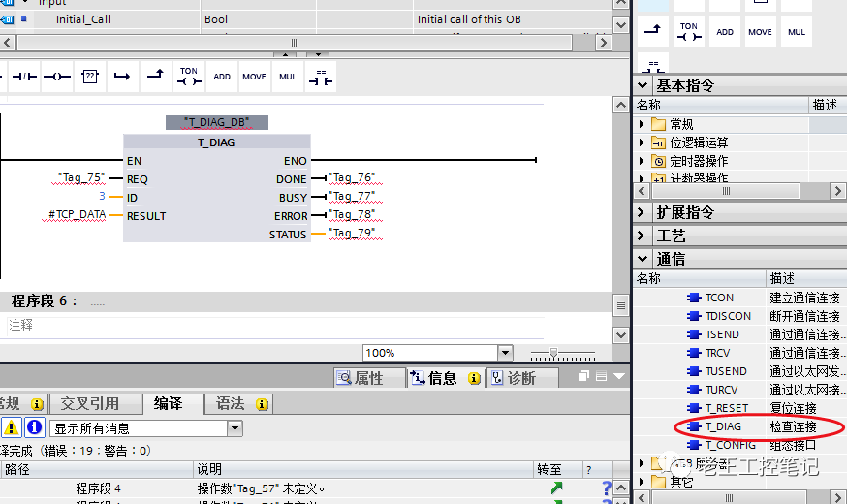
Task: Click the 描述 column header under 通信
Action: [806, 278]
